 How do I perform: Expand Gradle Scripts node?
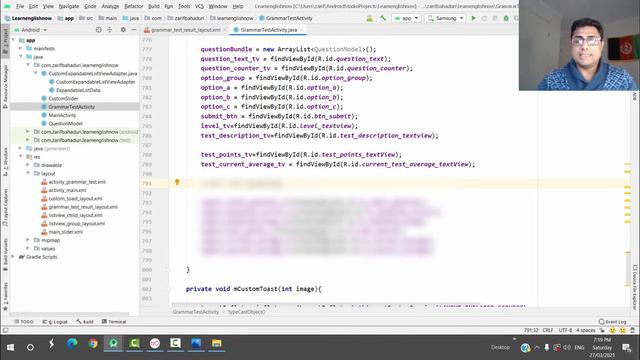point(14,257)
